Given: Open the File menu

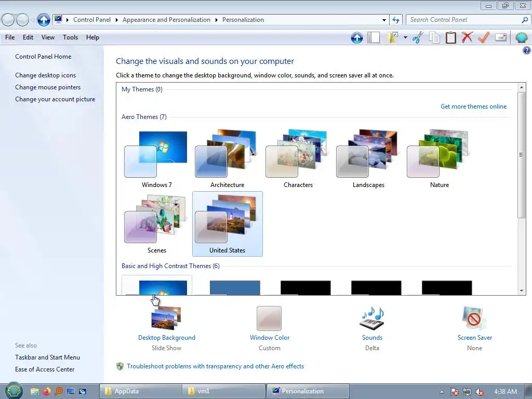Looking at the screenshot, I should pyautogui.click(x=10, y=37).
